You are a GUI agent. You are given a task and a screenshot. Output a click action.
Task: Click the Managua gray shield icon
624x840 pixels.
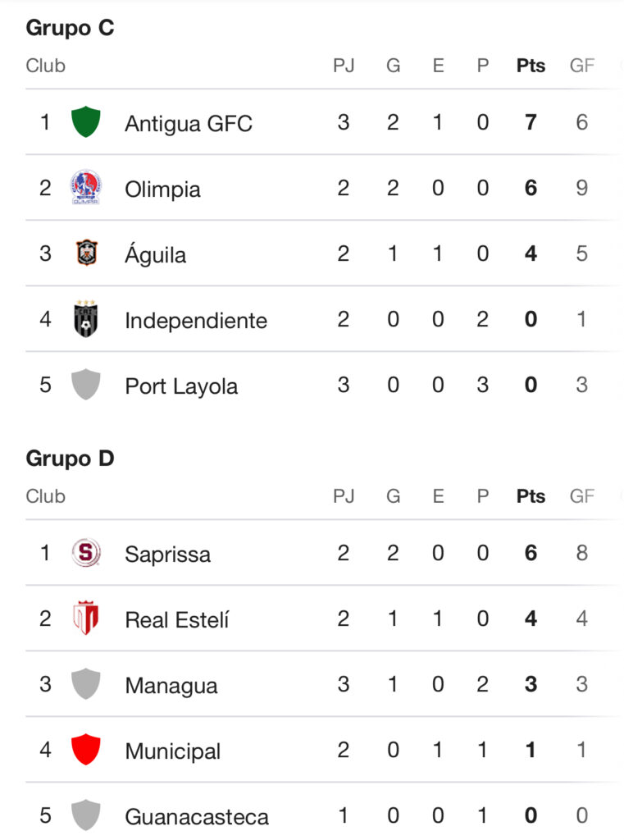86,684
